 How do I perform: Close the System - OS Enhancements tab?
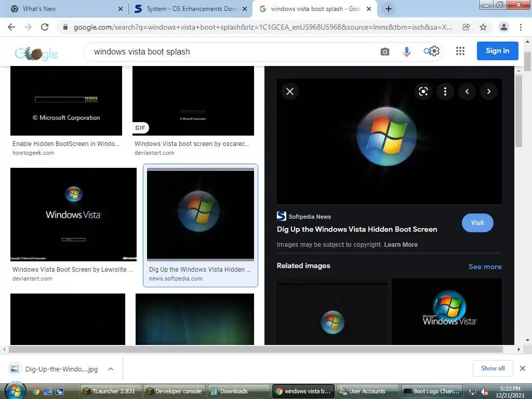[245, 9]
